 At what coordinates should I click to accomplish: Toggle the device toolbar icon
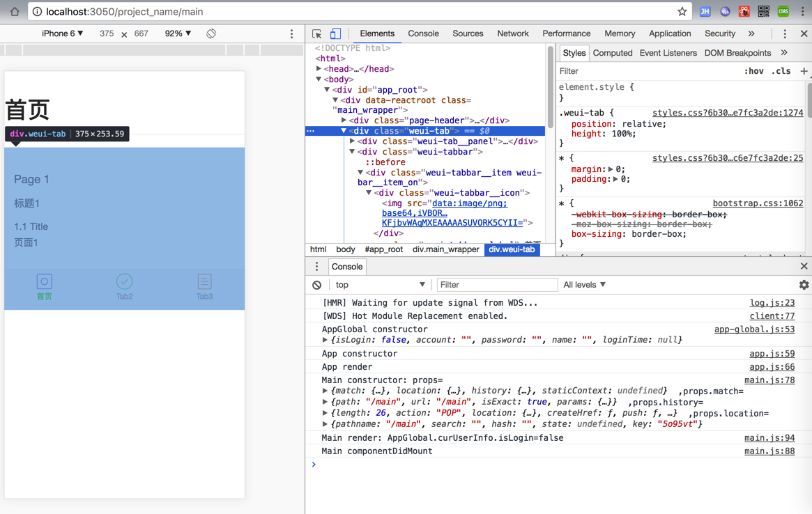coord(335,33)
